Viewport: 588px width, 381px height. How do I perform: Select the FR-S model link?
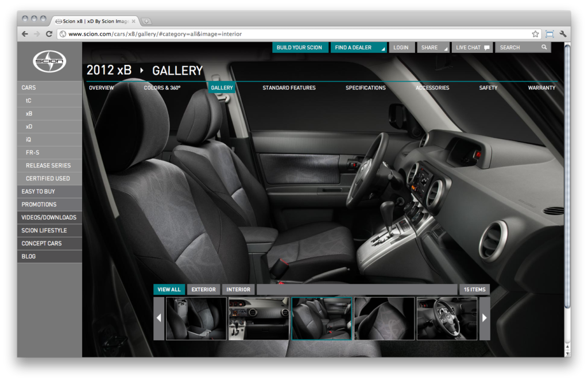[x=49, y=152]
